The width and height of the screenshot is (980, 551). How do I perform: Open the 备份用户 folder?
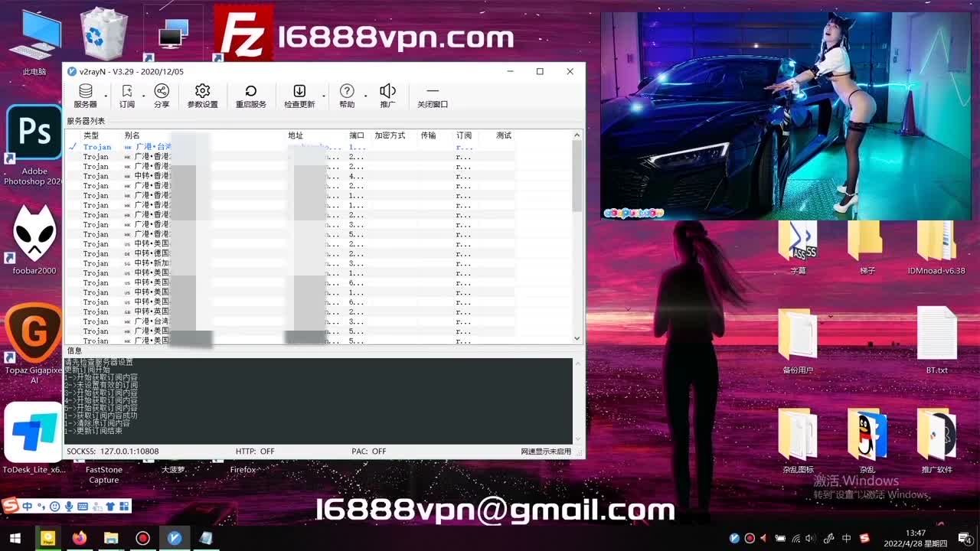[x=798, y=341]
